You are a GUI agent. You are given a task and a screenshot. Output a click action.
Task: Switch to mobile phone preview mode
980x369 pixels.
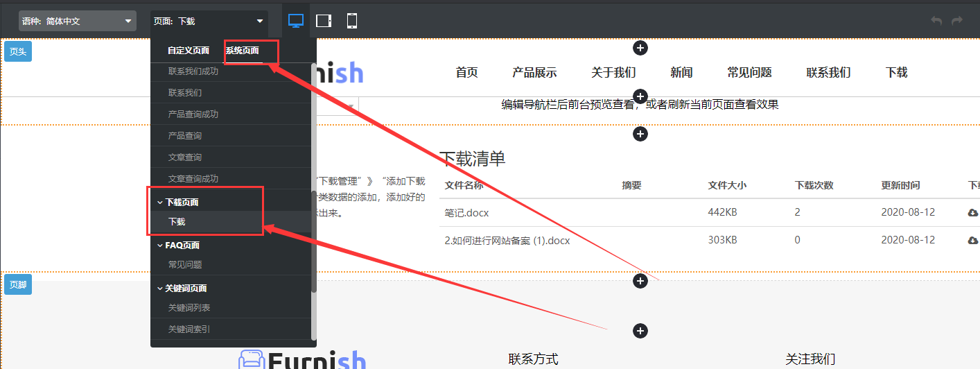(352, 21)
